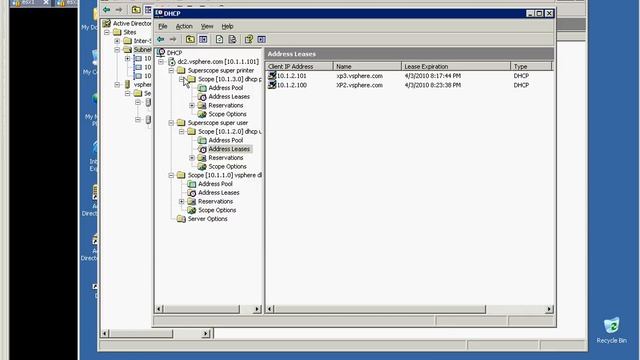This screenshot has width=640, height=360.
Task: Select the dc2.vsphere.com server icon
Action: point(172,62)
